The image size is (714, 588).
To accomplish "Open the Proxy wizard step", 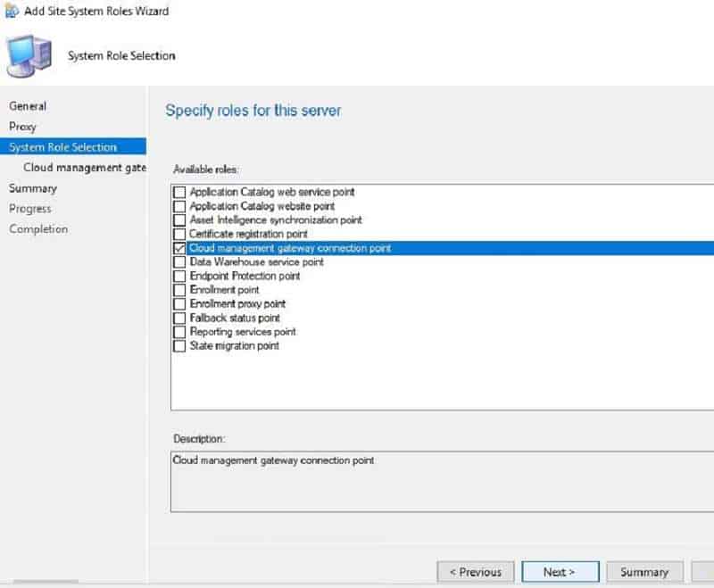I will [x=23, y=127].
